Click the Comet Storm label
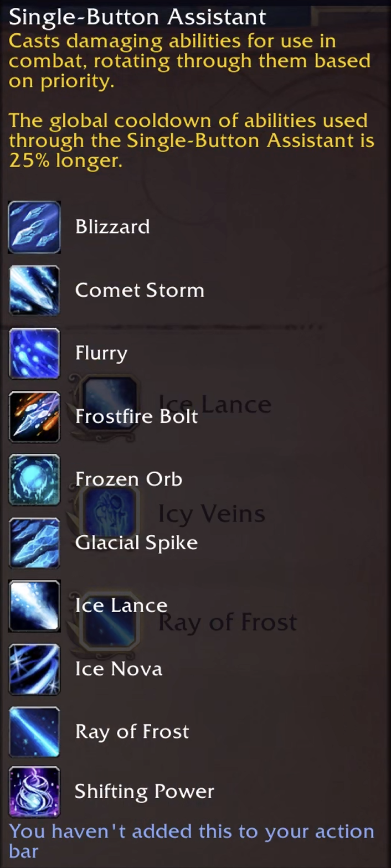 [x=140, y=290]
